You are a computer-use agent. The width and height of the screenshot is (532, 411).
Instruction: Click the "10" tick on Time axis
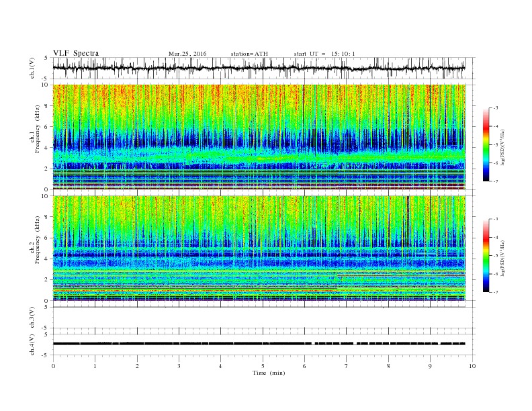tap(472, 366)
